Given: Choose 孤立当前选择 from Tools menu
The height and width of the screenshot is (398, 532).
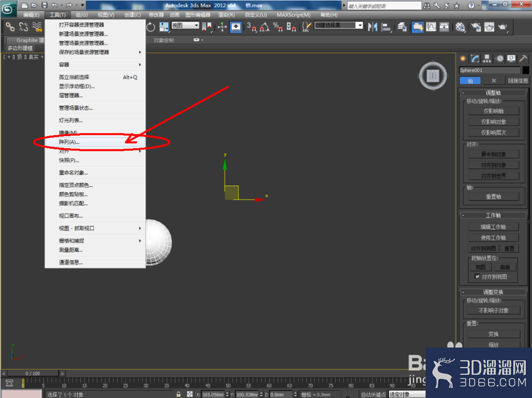Looking at the screenshot, I should (x=95, y=77).
